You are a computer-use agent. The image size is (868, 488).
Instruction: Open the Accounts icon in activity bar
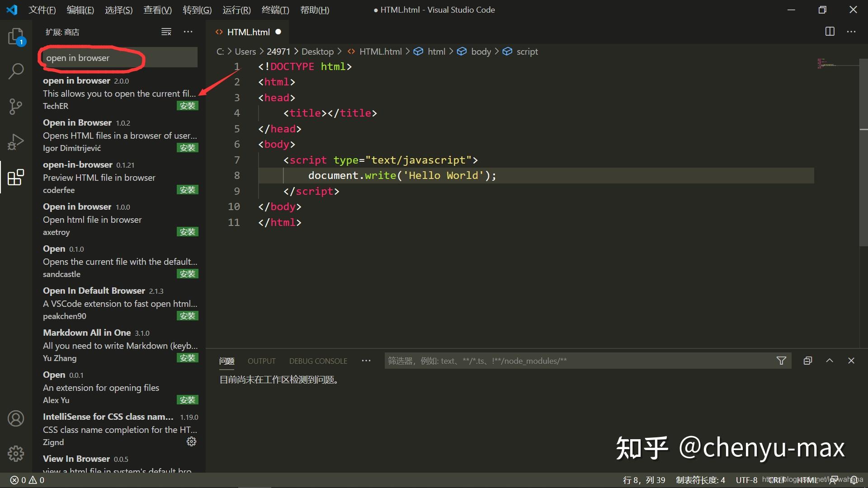[x=16, y=418]
